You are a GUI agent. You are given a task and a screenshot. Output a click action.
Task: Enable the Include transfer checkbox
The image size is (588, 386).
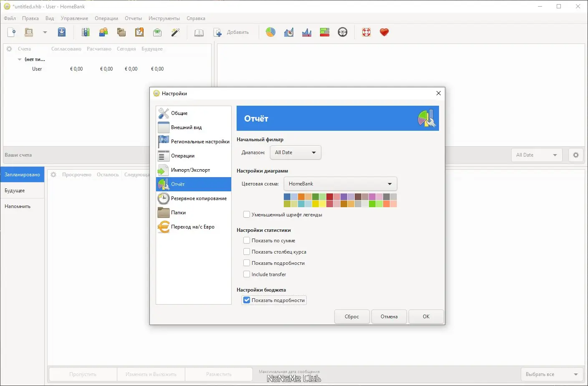(247, 274)
